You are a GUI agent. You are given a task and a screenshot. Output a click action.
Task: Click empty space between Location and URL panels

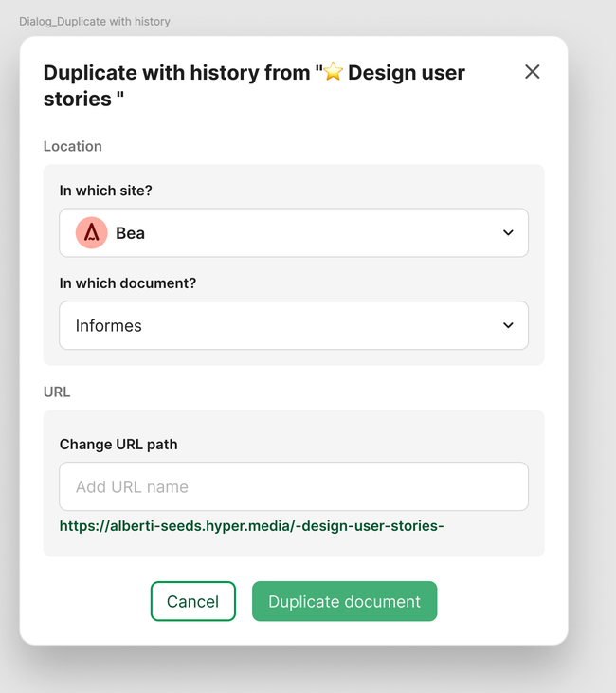pos(294,377)
